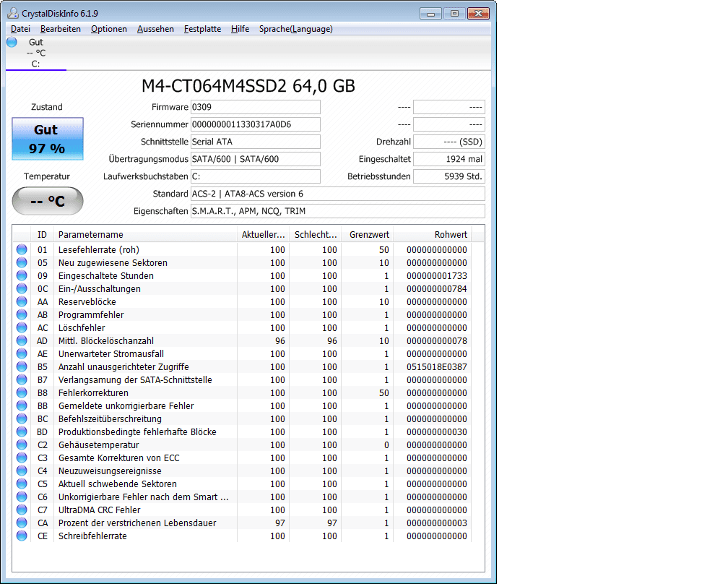Click raw value 000000000003
The height and width of the screenshot is (584, 728).
[x=437, y=523]
